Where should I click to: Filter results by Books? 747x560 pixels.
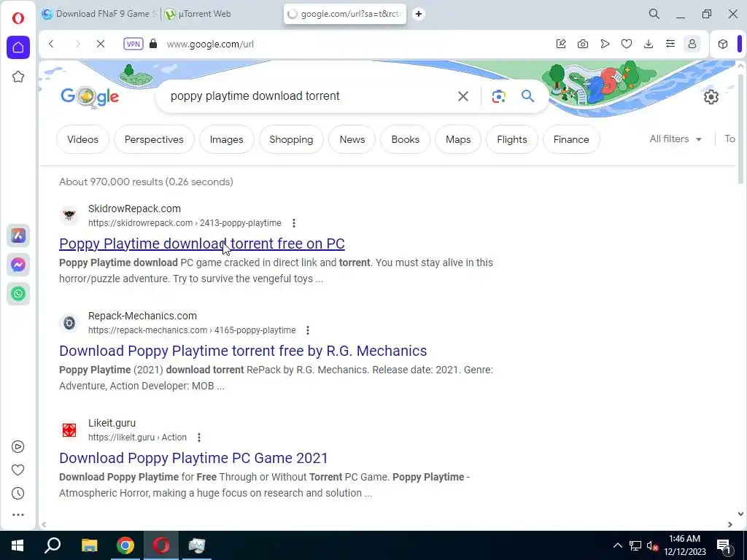[406, 139]
